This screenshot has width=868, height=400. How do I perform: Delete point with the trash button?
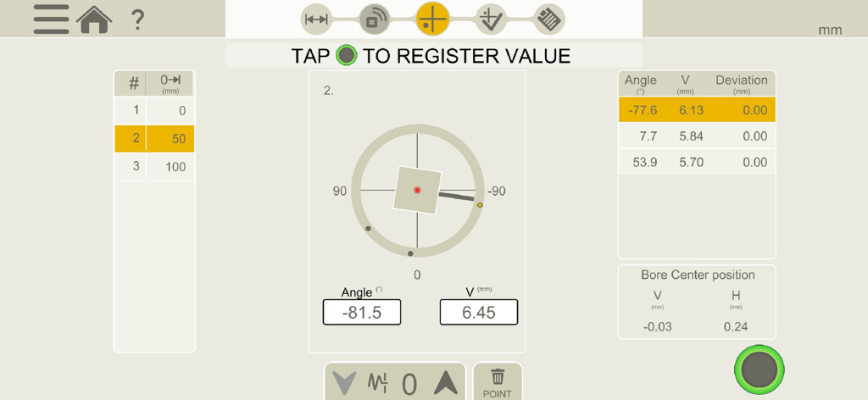point(498,382)
